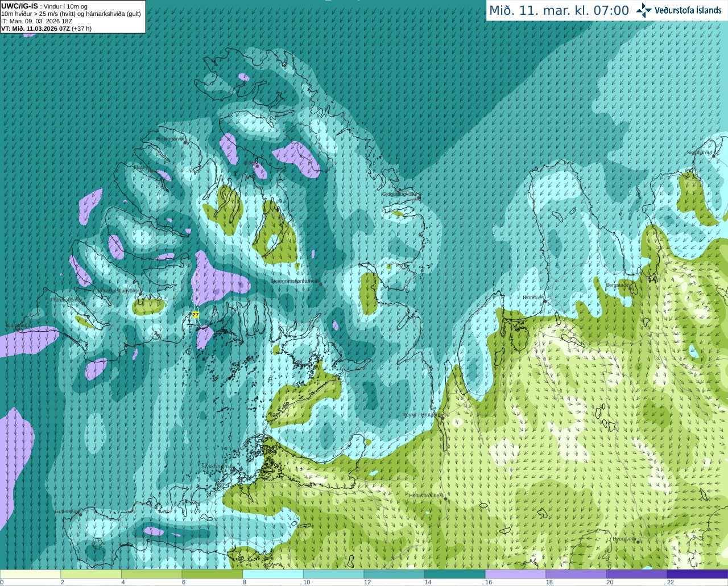Screen dimensions: 728x586
Task: Click the Holtavörðuheiði station label
Action: pyautogui.click(x=427, y=496)
